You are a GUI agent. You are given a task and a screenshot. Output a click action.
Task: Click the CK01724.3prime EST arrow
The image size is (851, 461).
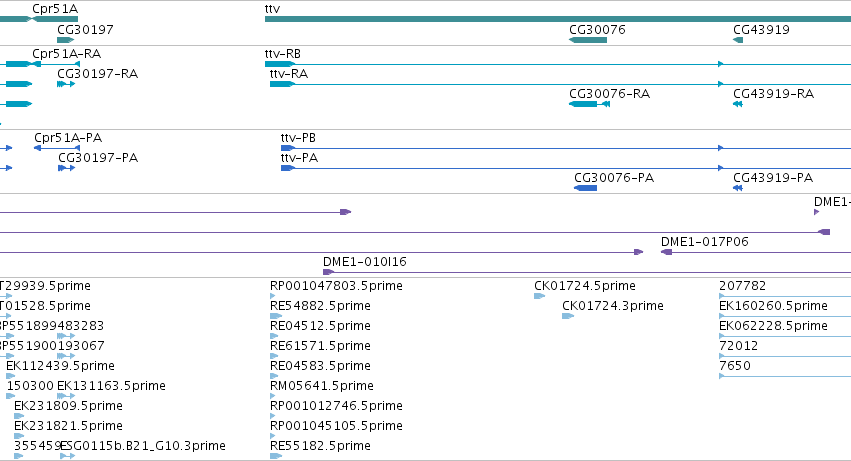pyautogui.click(x=568, y=316)
